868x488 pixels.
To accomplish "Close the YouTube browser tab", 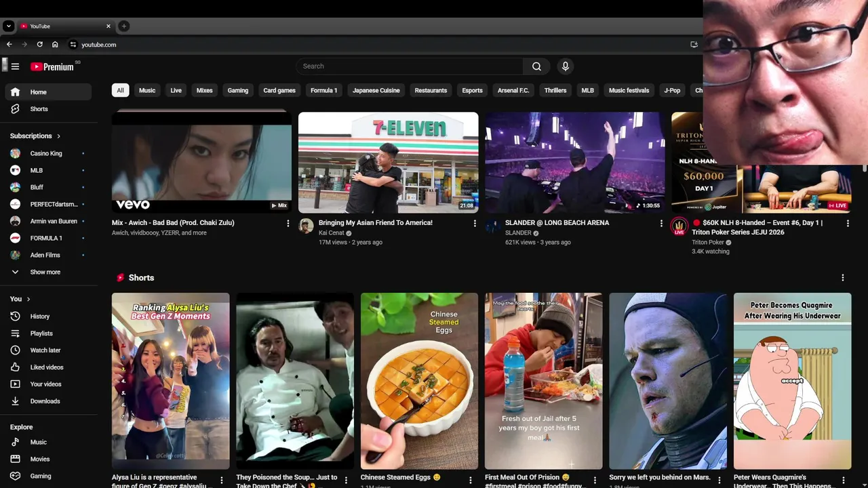I will click(x=108, y=26).
